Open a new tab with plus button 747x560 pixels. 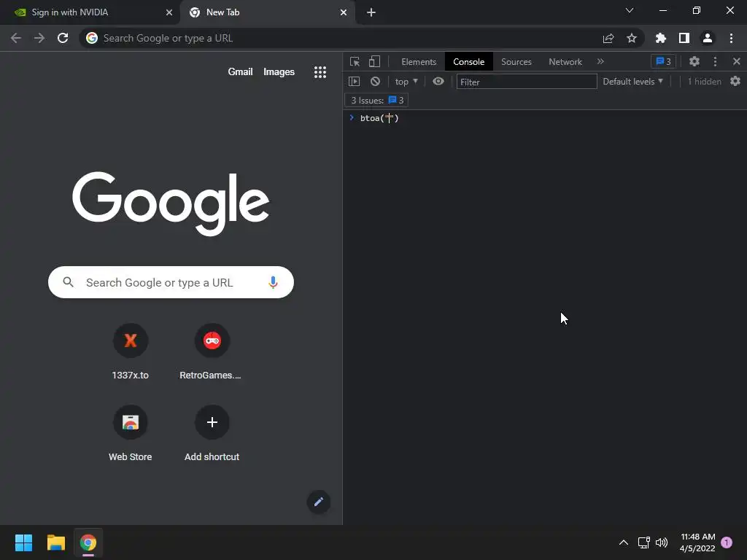click(371, 12)
